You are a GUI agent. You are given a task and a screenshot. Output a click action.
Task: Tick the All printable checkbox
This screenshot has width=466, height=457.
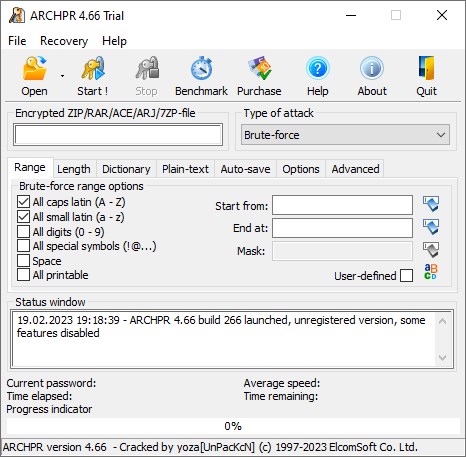pos(23,275)
